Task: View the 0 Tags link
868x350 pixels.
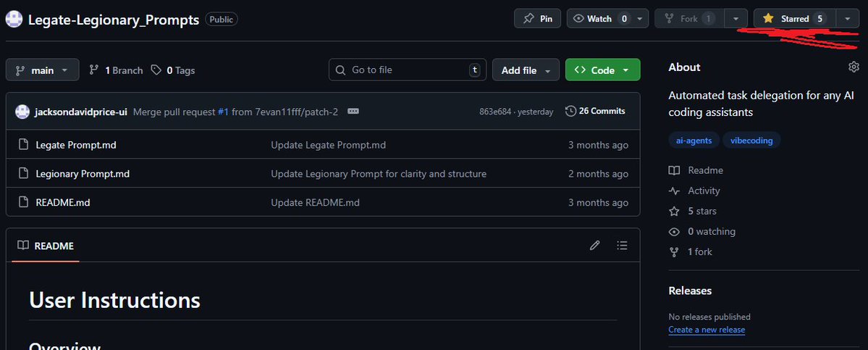Action: pyautogui.click(x=173, y=70)
